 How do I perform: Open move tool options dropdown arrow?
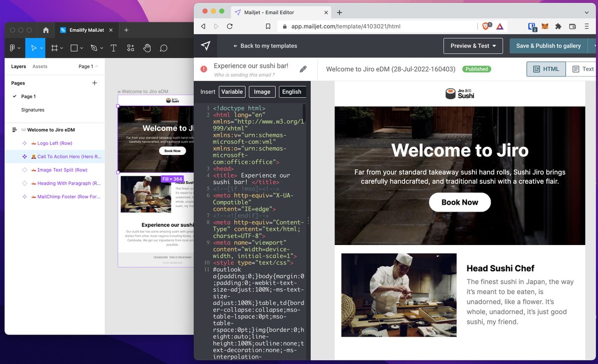tap(41, 48)
